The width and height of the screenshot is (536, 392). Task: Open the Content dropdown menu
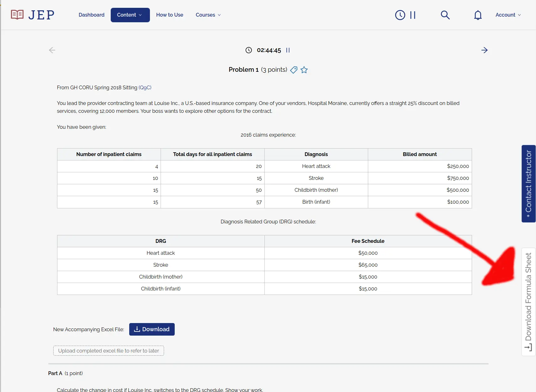click(130, 15)
